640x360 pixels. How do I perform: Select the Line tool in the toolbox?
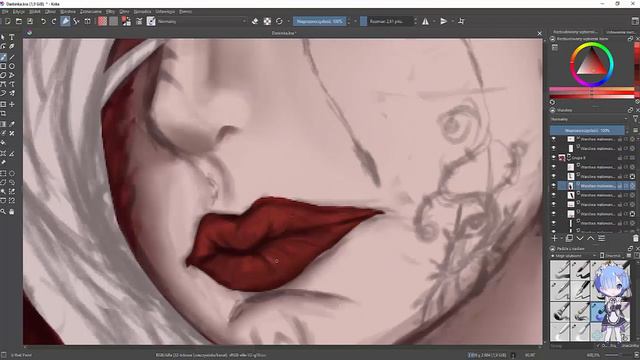click(x=12, y=57)
